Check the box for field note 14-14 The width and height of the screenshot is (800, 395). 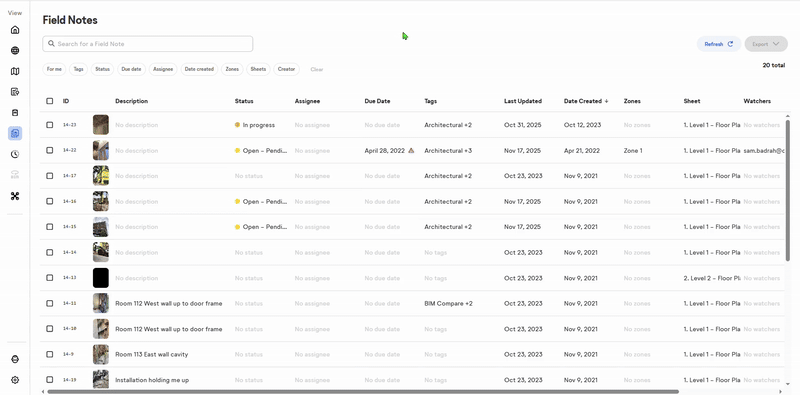[49, 252]
